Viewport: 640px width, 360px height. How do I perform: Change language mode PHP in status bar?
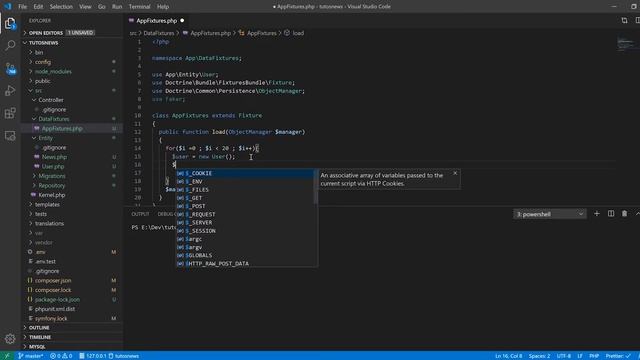tap(594, 356)
